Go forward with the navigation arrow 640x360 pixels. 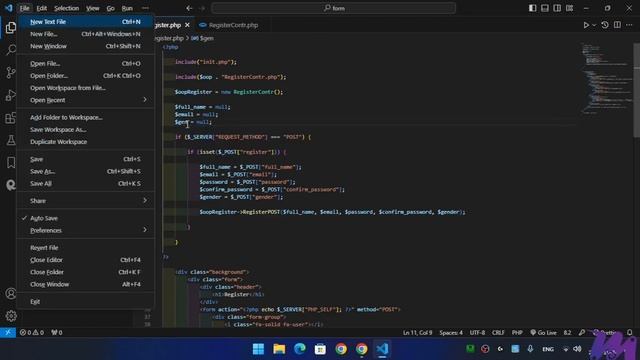[202, 8]
